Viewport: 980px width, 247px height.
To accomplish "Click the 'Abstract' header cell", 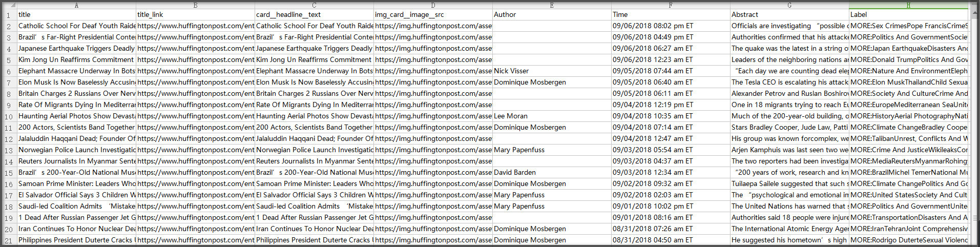I will pyautogui.click(x=789, y=14).
